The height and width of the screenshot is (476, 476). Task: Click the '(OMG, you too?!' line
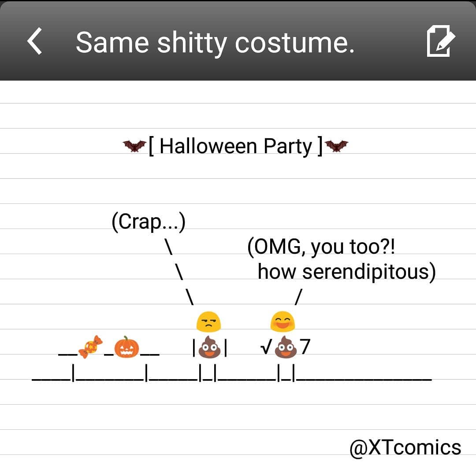coord(321,247)
